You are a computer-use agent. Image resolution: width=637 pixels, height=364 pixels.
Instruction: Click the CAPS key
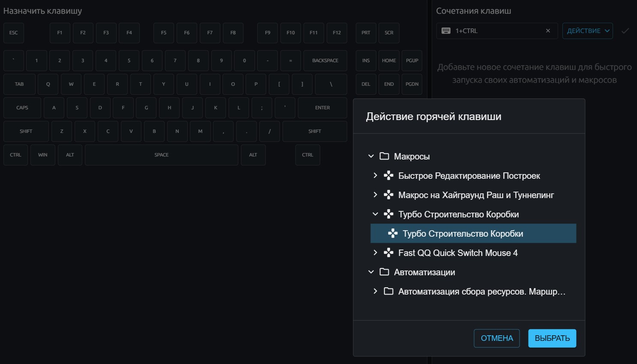(x=22, y=108)
